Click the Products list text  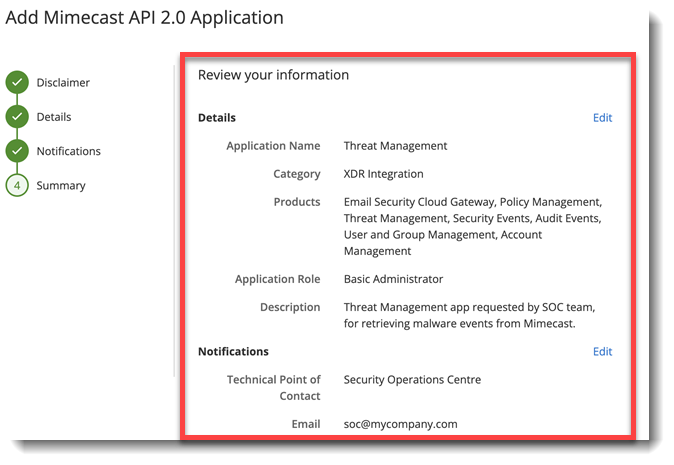(472, 226)
